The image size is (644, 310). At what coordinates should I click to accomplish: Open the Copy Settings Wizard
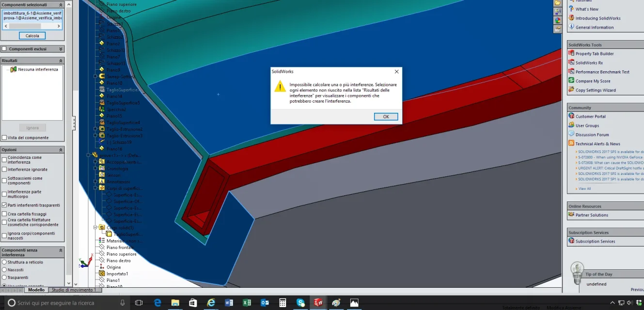tap(596, 90)
